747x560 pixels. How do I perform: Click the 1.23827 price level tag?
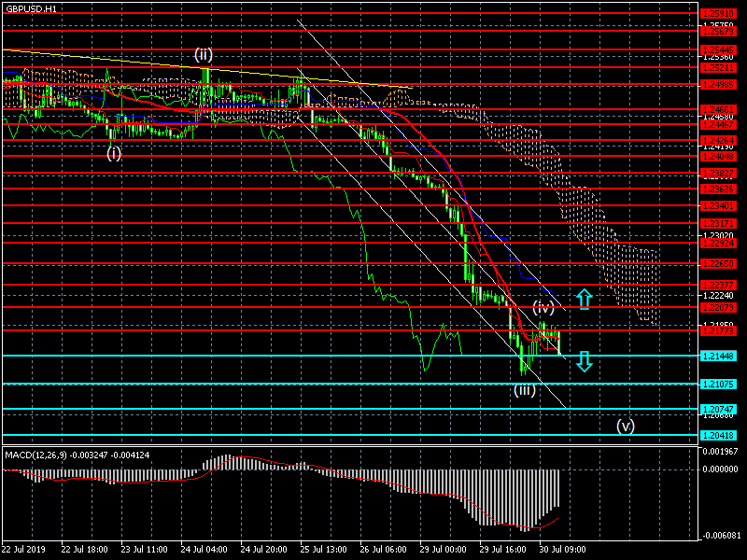718,174
